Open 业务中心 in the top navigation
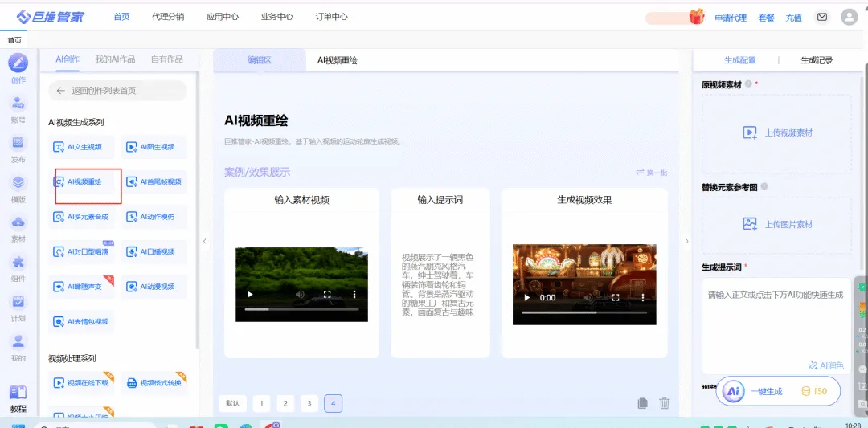This screenshot has height=428, width=868. click(276, 17)
